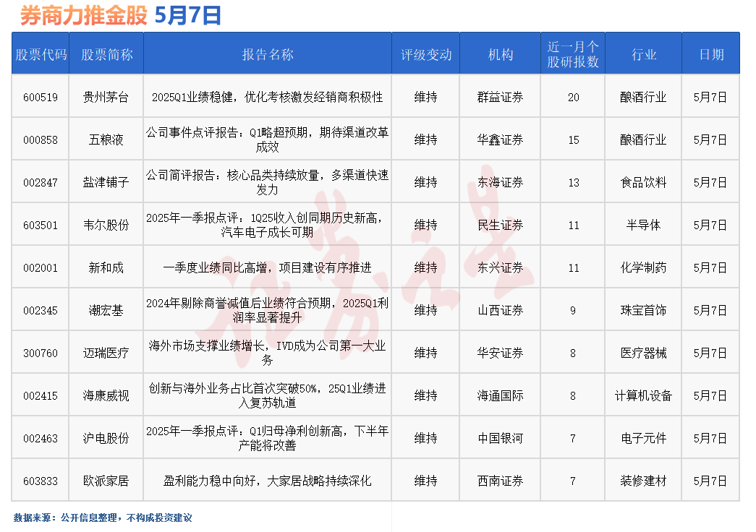Click the 券商力推金股 5月7日 title
The image size is (756, 532).
point(121,15)
